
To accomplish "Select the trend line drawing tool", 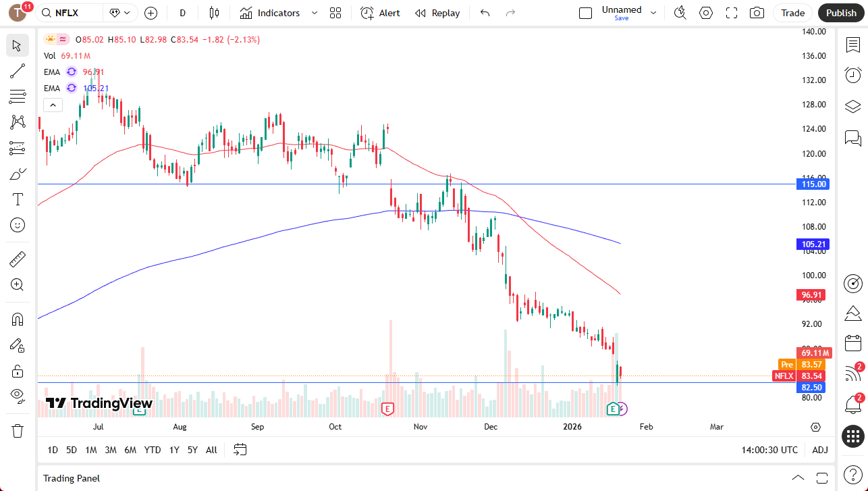I will pos(18,71).
